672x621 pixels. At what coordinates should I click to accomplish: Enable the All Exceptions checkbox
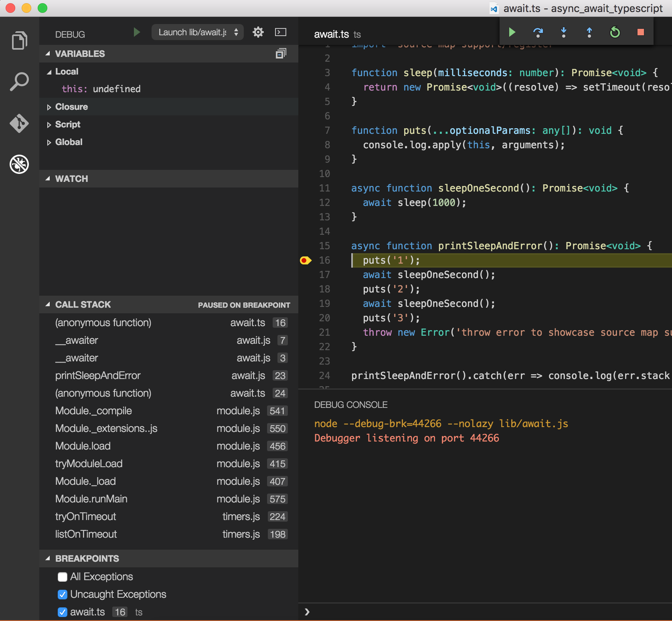point(63,577)
